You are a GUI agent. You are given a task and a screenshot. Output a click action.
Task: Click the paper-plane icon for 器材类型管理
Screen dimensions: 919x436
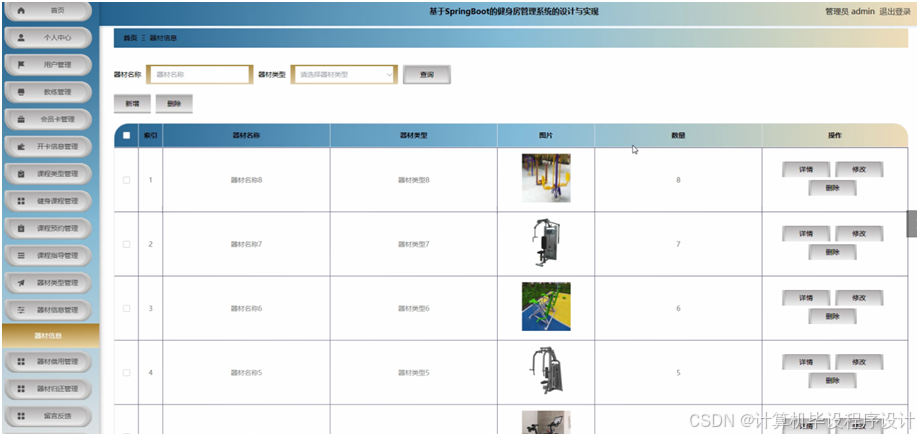(22, 283)
